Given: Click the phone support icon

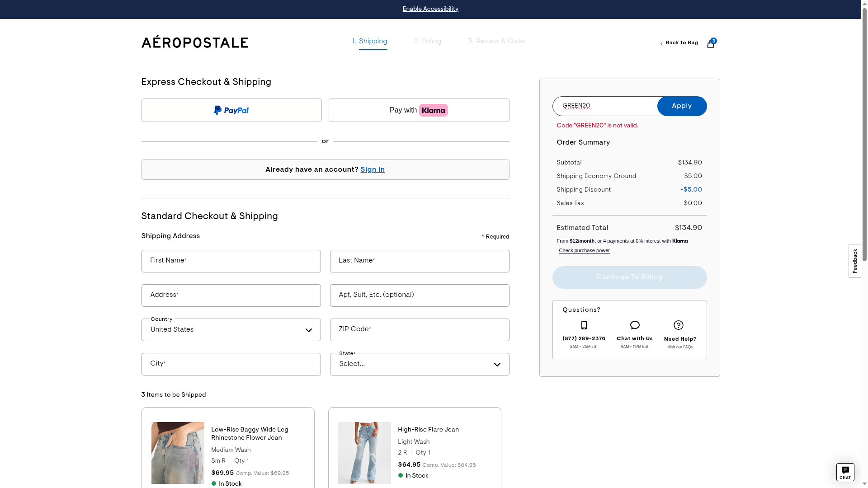Looking at the screenshot, I should (584, 325).
